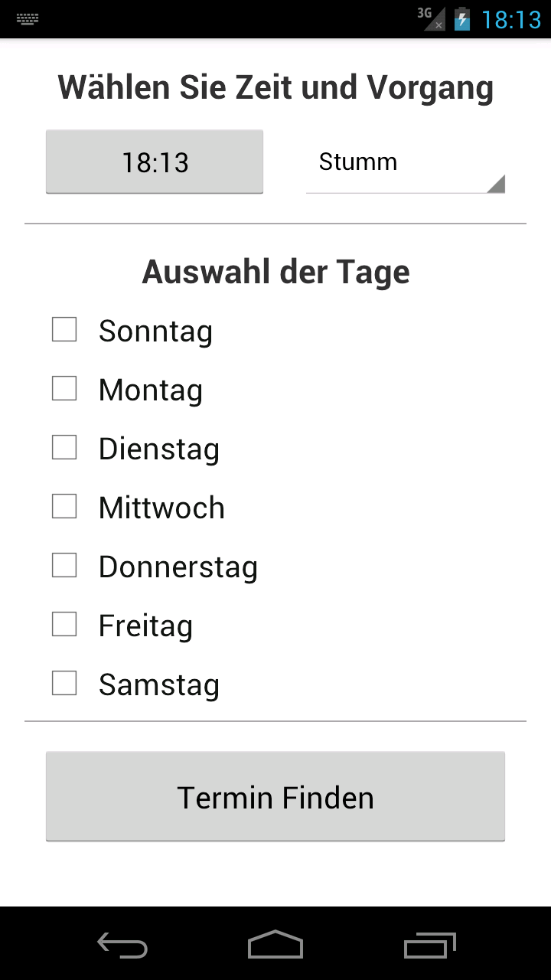Tap the battery charging icon
Image resolution: width=551 pixels, height=980 pixels.
(x=461, y=18)
